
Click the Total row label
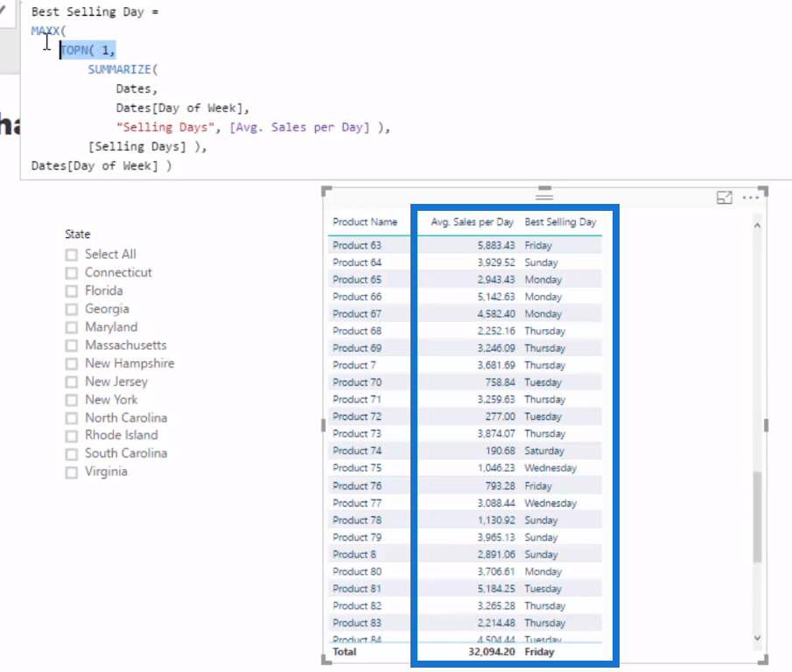(344, 652)
